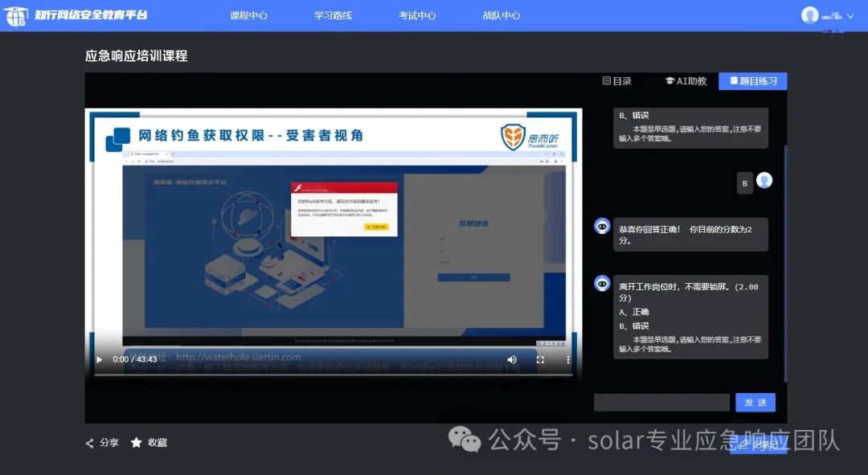Open 考试中心 in top navigation
The width and height of the screenshot is (868, 475).
click(417, 15)
